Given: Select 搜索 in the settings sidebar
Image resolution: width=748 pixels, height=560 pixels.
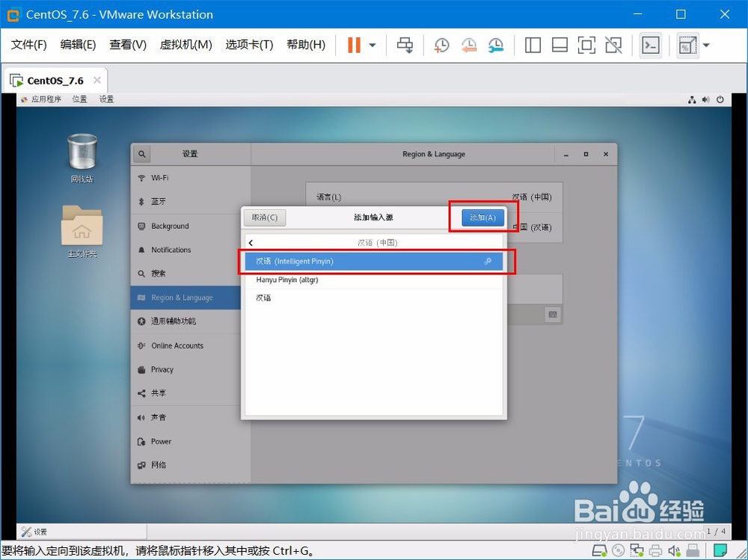Looking at the screenshot, I should [190, 274].
